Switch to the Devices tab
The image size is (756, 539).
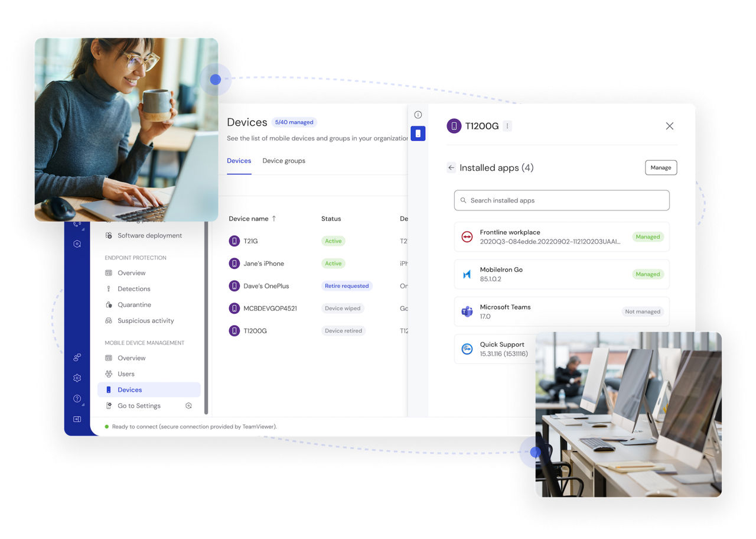[239, 161]
